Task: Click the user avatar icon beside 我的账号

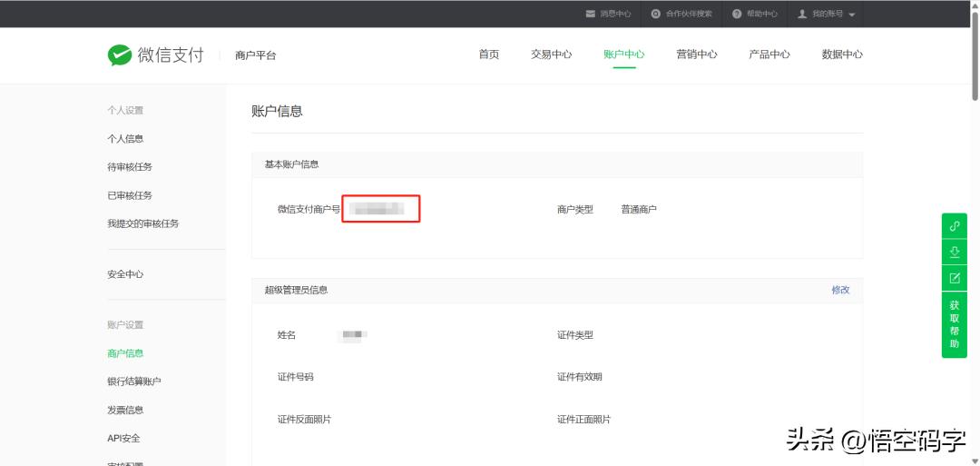Action: (802, 14)
